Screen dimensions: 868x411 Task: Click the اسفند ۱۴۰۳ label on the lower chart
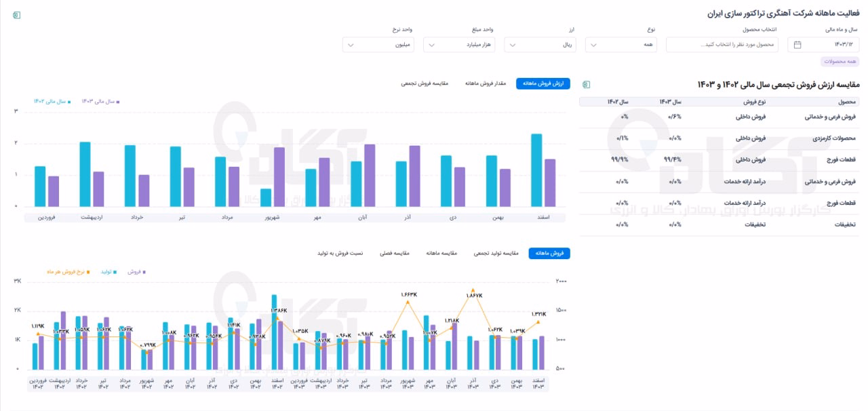[538, 384]
